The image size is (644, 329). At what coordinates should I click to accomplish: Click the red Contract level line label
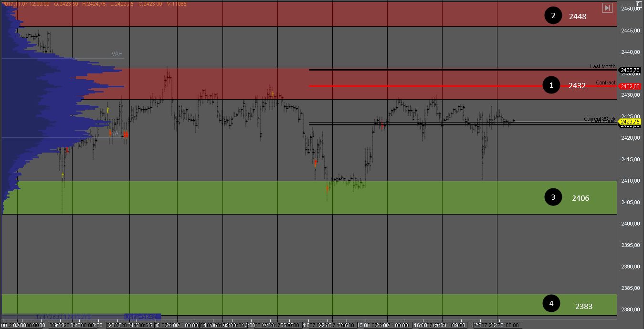(605, 82)
